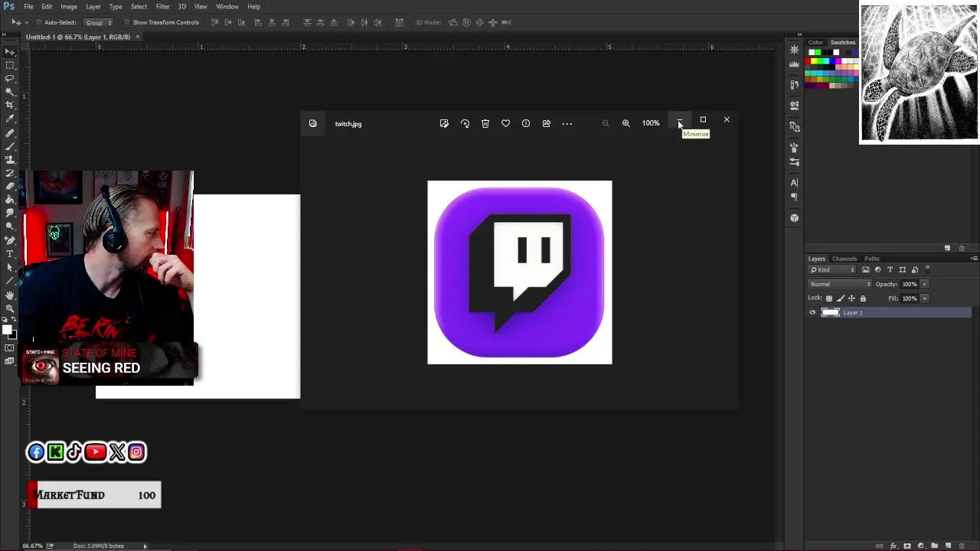Open the Image menu
Screen dimensions: 980x551
[69, 6]
